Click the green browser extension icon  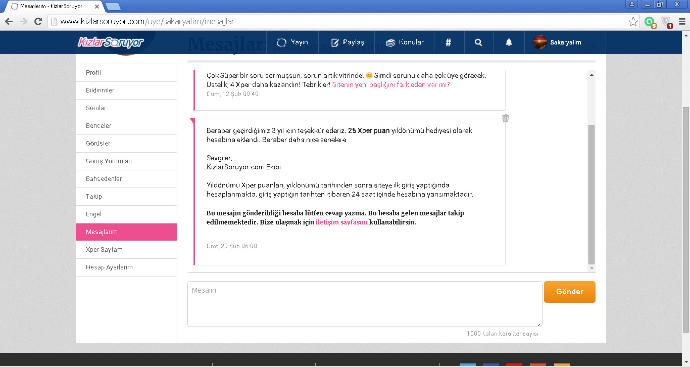[650, 22]
